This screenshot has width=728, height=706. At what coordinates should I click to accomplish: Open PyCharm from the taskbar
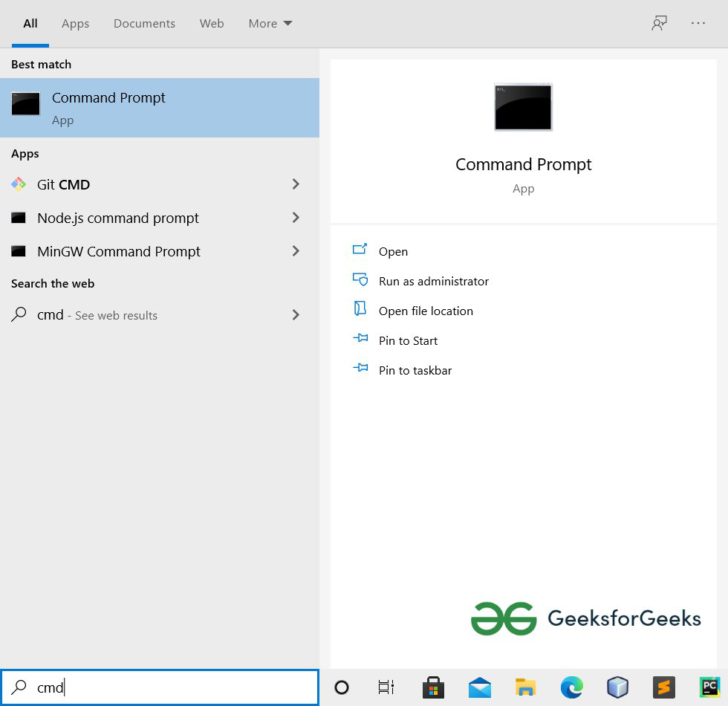pos(709,687)
